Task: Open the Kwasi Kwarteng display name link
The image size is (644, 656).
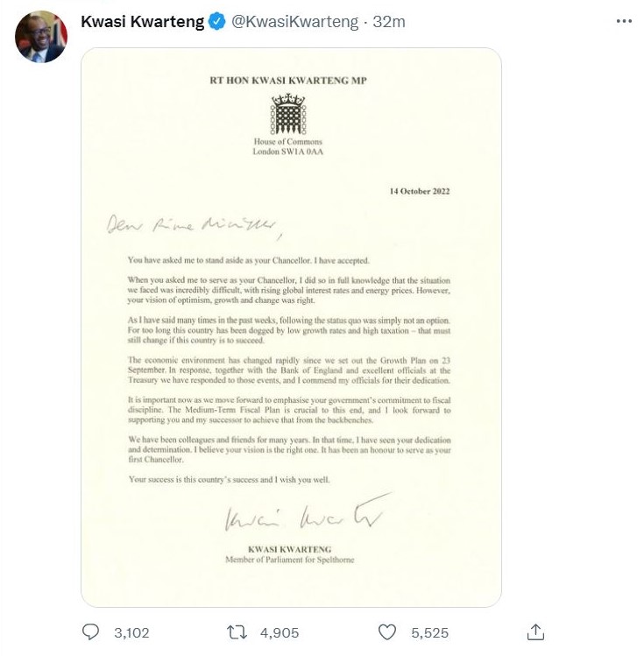Action: click(x=141, y=23)
